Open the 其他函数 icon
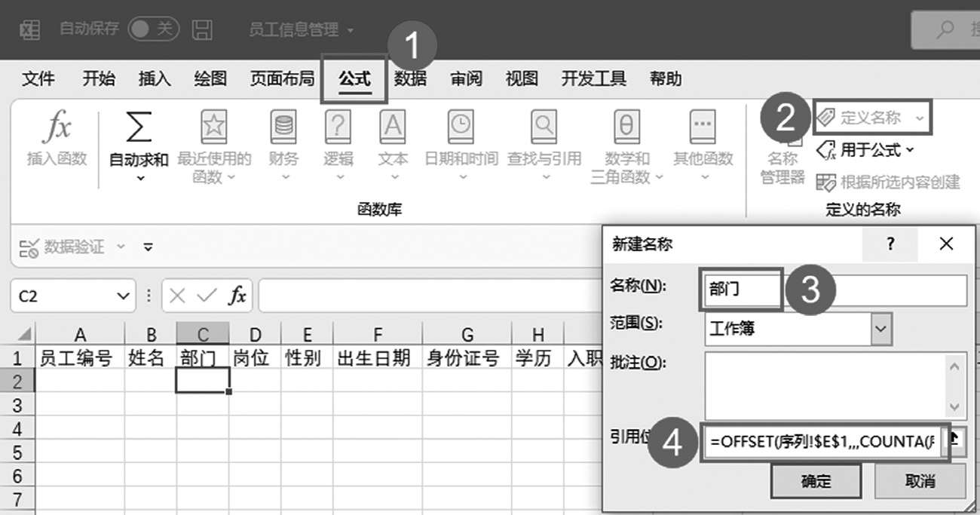Screen dimensions: 980x515 coord(703,127)
